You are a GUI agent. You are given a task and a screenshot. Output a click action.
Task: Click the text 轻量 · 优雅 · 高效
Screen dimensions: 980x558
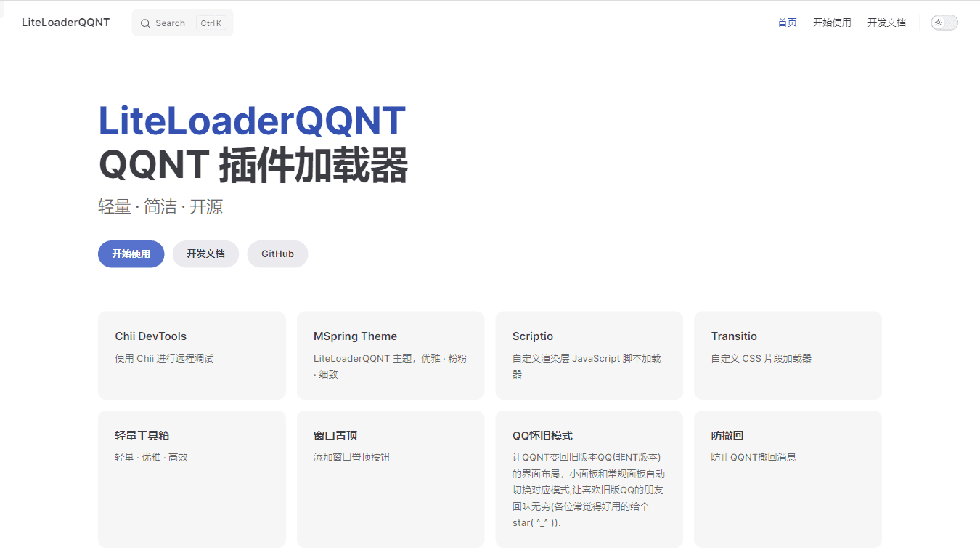(152, 457)
